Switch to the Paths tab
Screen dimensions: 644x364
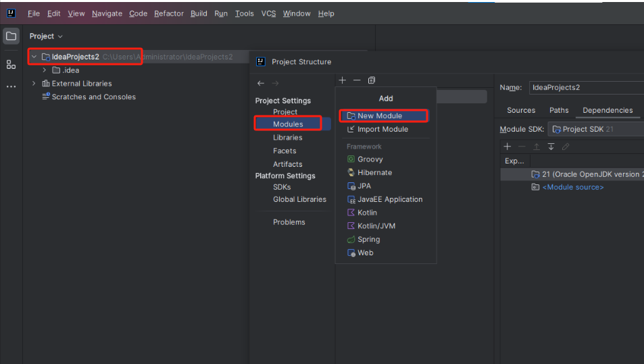click(559, 110)
